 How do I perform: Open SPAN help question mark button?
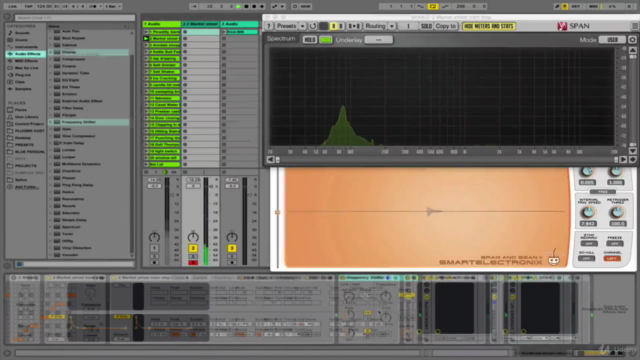[269, 26]
